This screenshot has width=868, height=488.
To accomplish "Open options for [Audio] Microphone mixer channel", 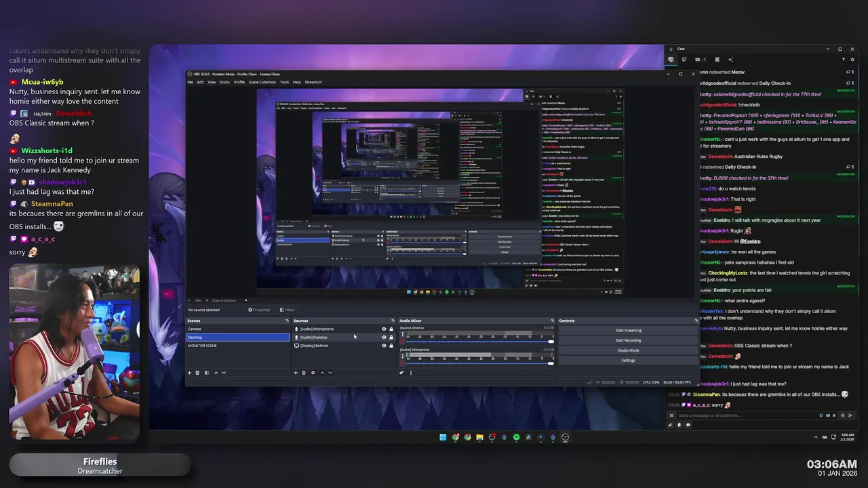I will pyautogui.click(x=402, y=356).
